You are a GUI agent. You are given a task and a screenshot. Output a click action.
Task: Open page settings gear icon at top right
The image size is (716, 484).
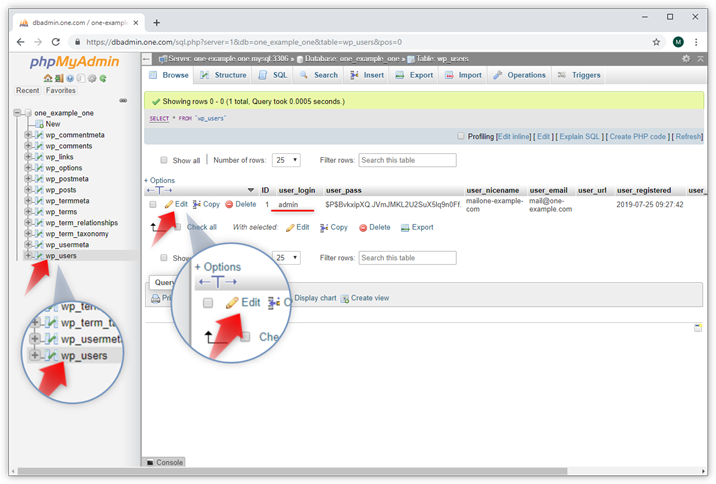[686, 59]
